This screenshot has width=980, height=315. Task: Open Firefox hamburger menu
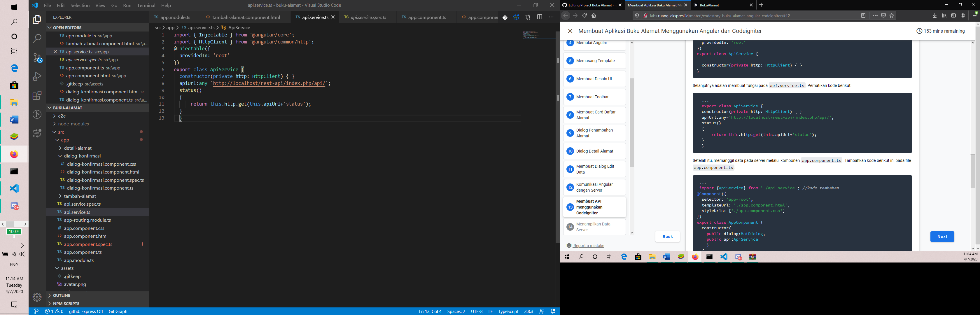[975, 15]
